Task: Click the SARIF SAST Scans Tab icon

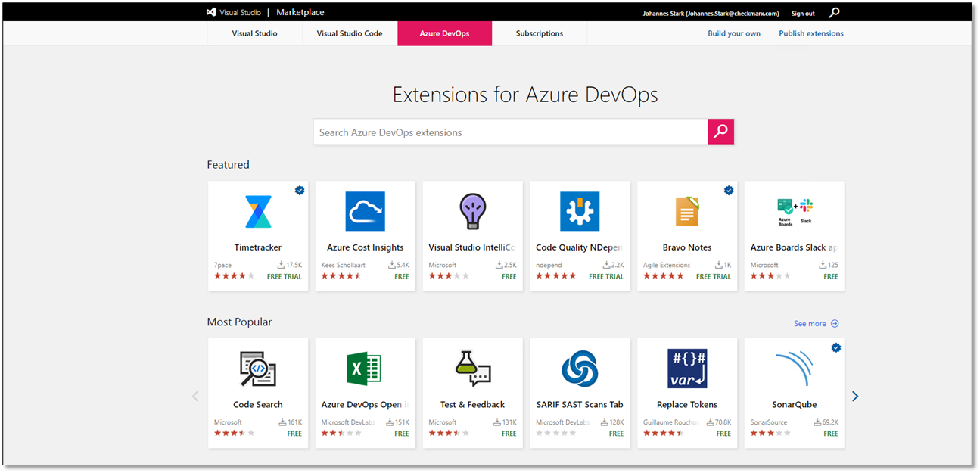Action: point(580,369)
